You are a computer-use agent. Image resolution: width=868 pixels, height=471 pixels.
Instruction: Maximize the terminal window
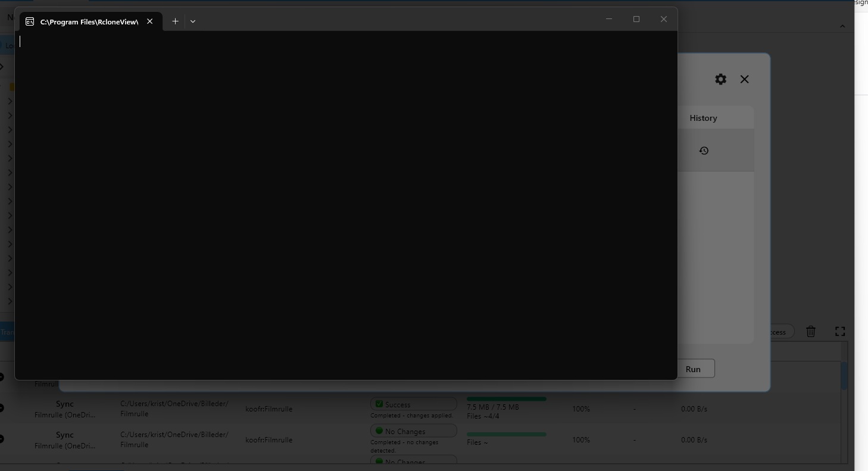(x=636, y=19)
